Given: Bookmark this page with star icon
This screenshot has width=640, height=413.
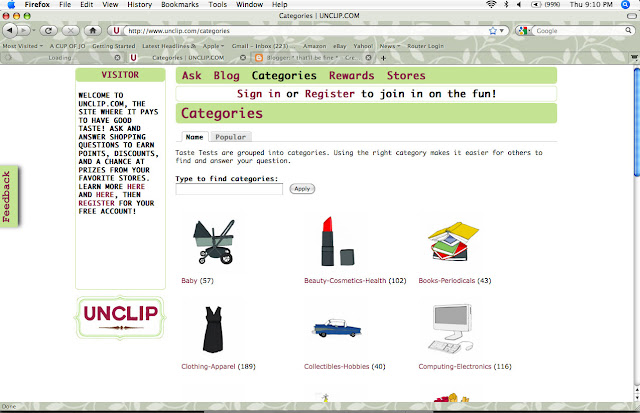Looking at the screenshot, I should pyautogui.click(x=493, y=31).
